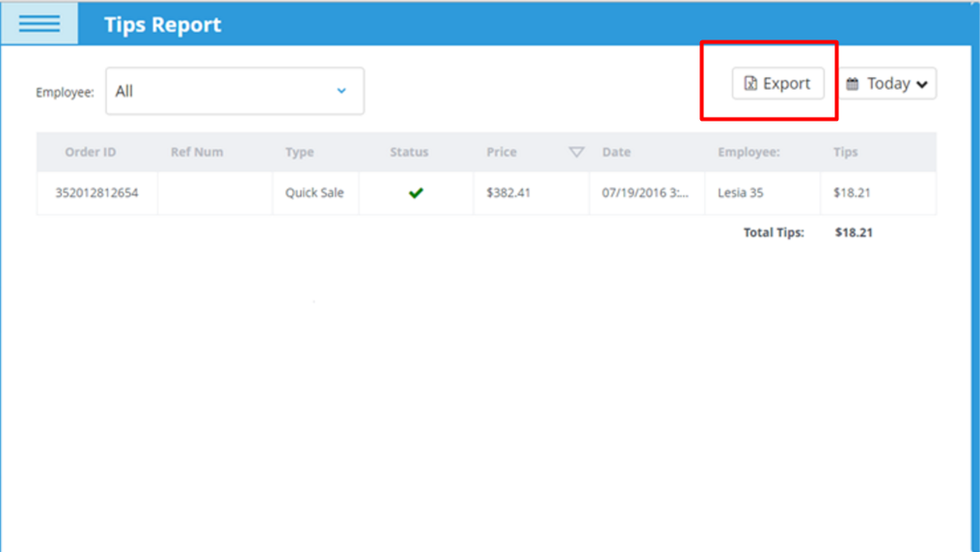Click the Tips Report page title
The width and height of the screenshot is (980, 552).
[162, 24]
